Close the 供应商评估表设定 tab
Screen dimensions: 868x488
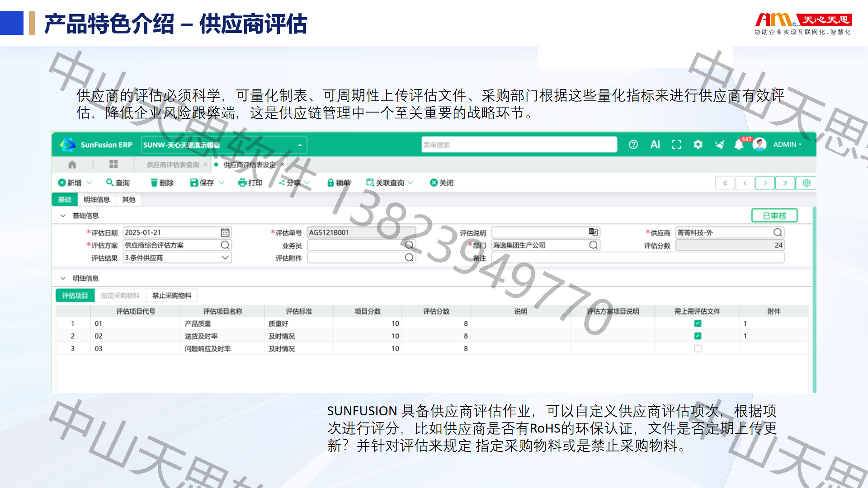pyautogui.click(x=282, y=164)
